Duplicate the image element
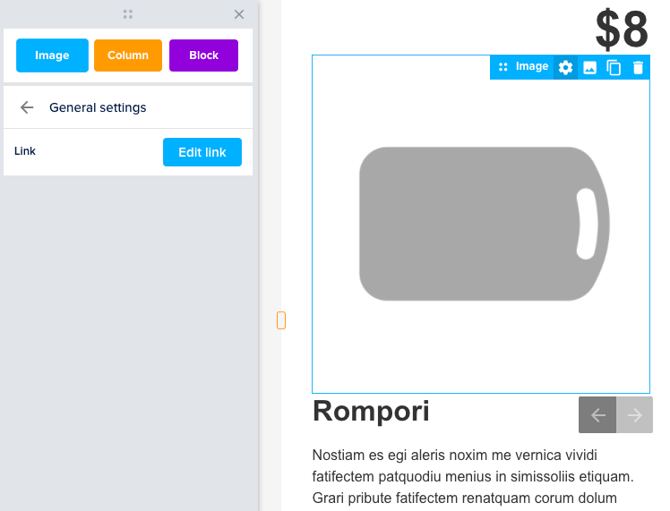 (614, 68)
